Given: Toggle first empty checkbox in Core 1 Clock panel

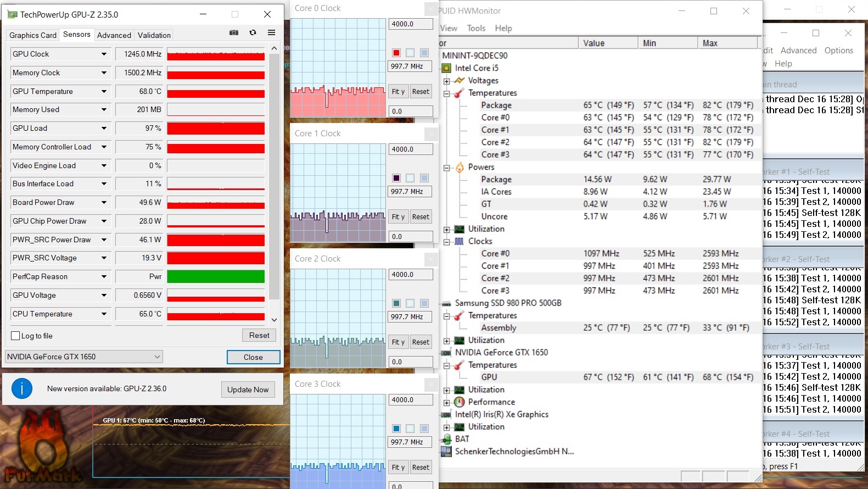Looking at the screenshot, I should coord(410,178).
